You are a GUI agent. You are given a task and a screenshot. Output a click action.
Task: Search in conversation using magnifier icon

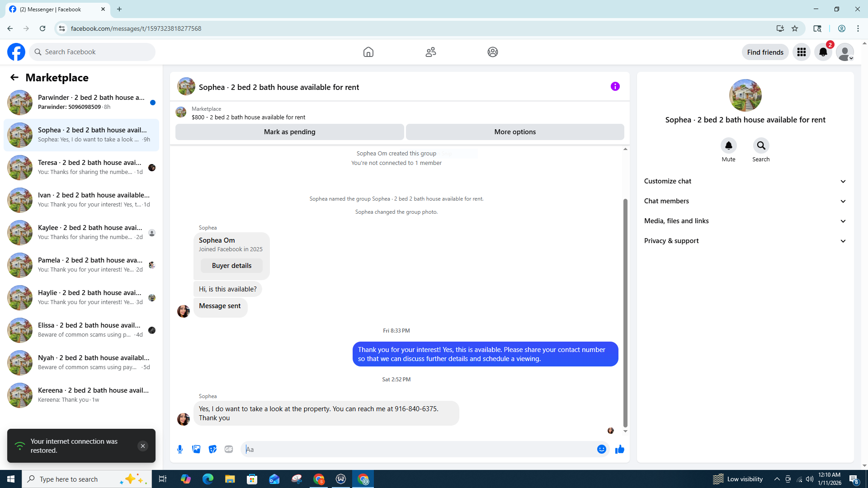coord(761,145)
